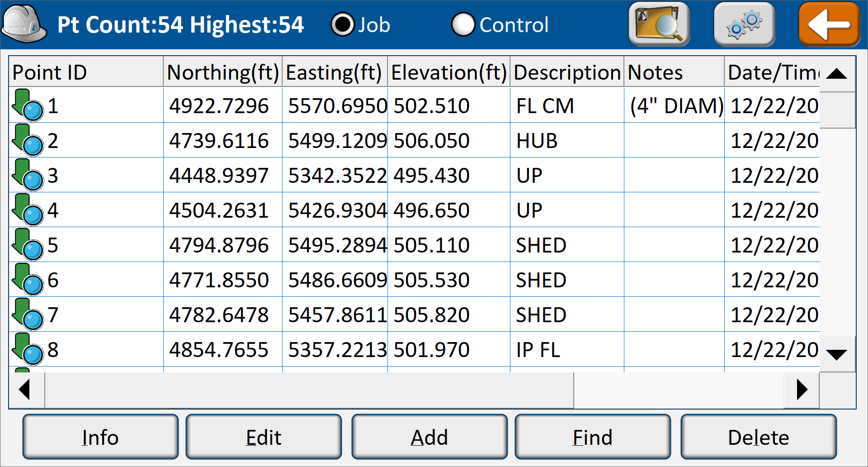
Task: Click the Notes column header
Action: click(674, 71)
